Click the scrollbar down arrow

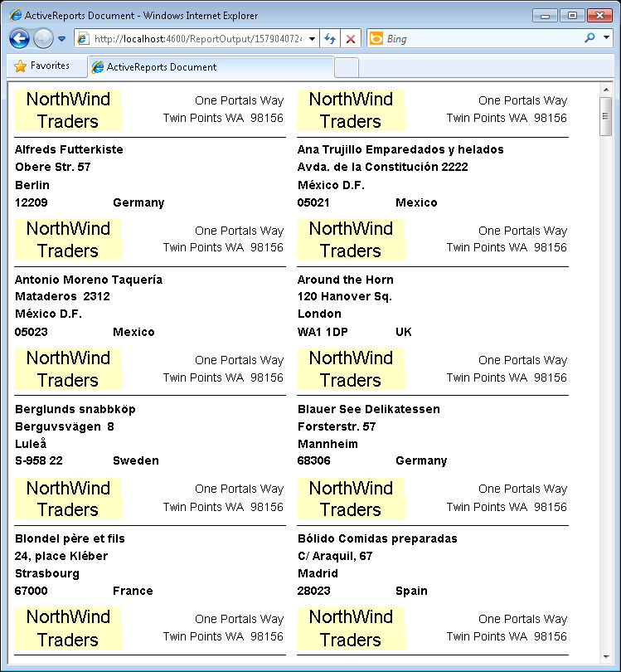(606, 656)
